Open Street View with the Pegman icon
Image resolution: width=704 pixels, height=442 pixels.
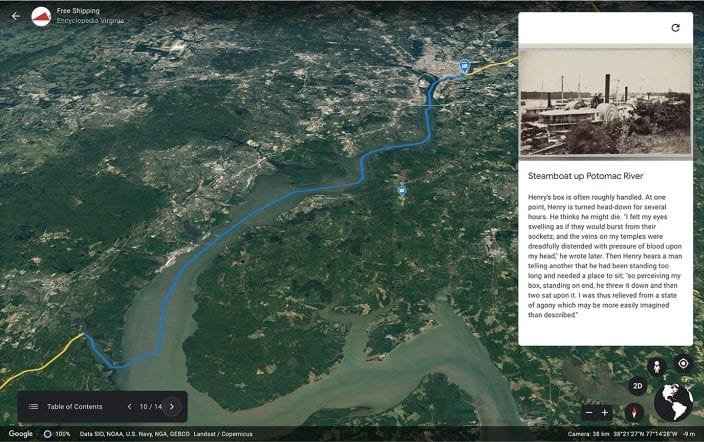pos(657,365)
